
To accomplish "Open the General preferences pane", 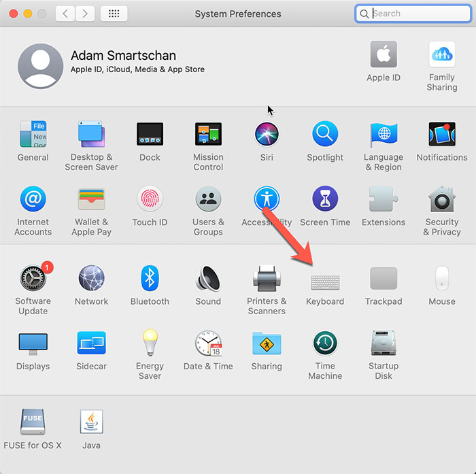I will click(33, 134).
